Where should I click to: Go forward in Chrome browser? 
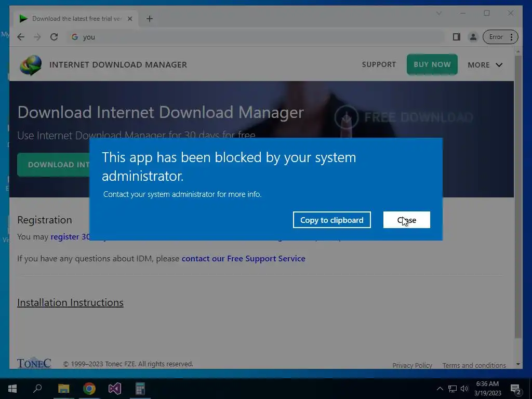point(37,37)
